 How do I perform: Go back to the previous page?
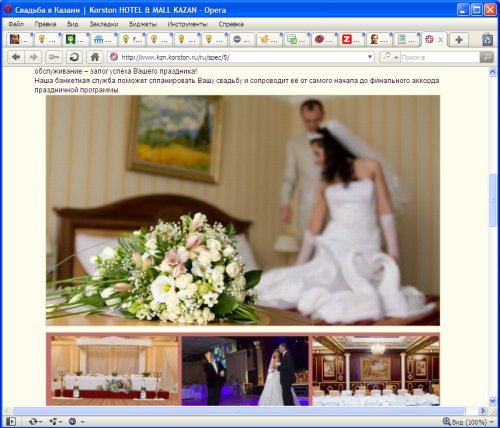tap(16, 57)
